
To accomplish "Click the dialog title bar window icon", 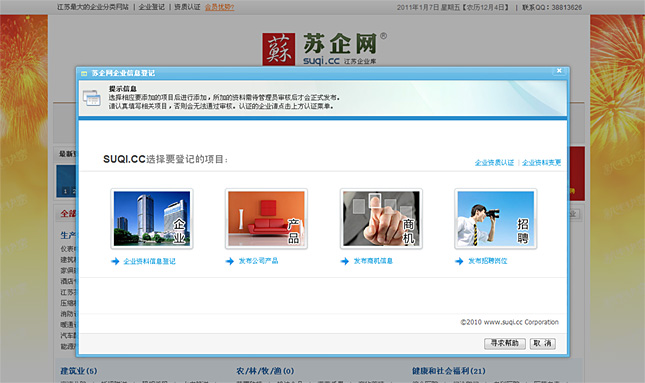I will click(84, 74).
